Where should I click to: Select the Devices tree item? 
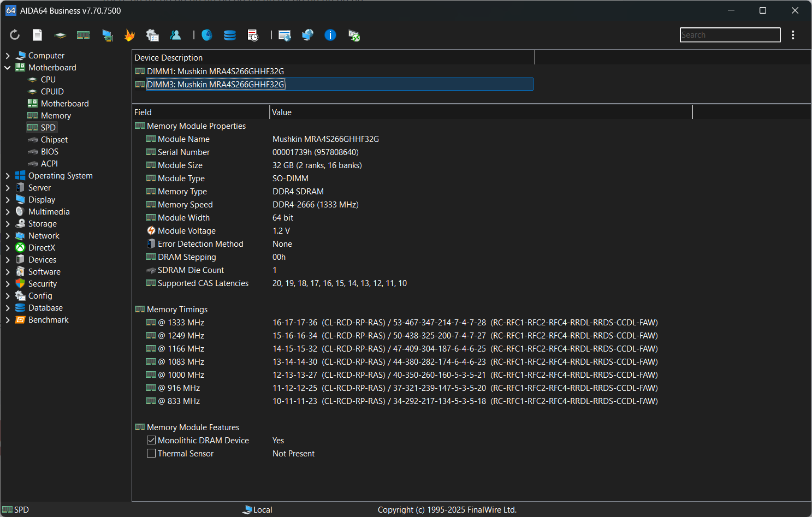(x=42, y=260)
